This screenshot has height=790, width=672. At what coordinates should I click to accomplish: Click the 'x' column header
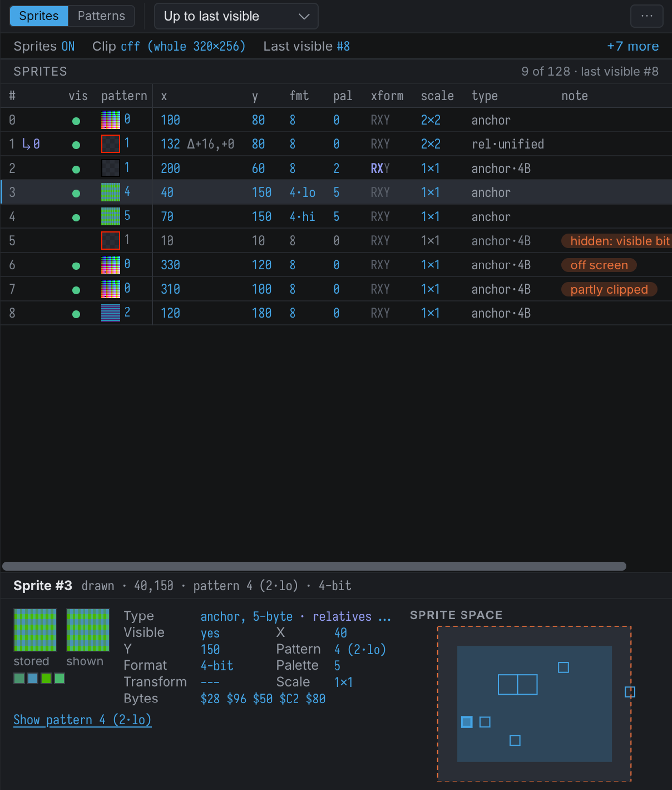coord(164,96)
